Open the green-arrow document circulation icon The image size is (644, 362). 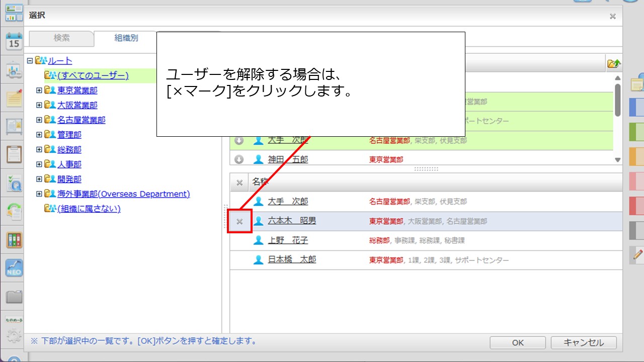click(14, 211)
